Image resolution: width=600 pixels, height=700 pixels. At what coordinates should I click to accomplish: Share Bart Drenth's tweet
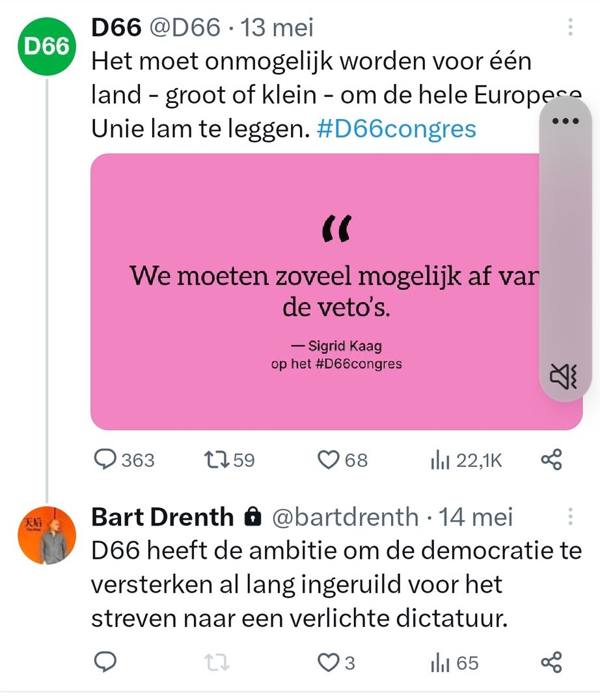[551, 662]
